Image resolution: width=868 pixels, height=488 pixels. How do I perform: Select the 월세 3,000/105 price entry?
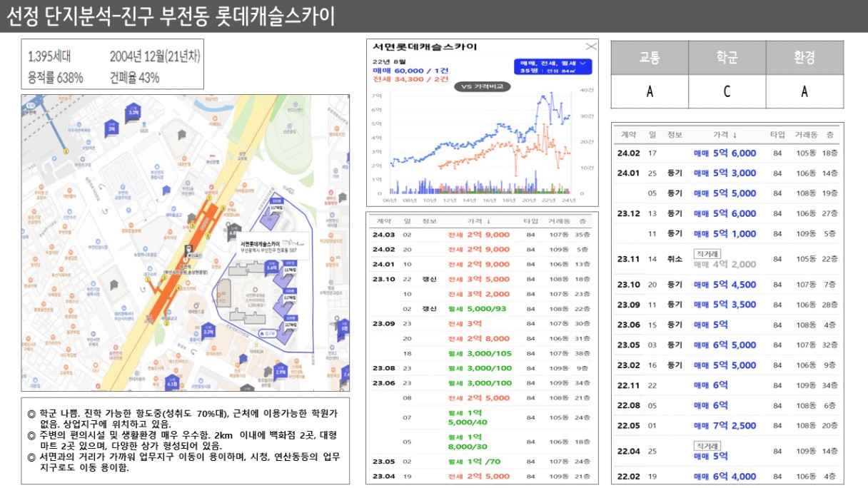(480, 354)
